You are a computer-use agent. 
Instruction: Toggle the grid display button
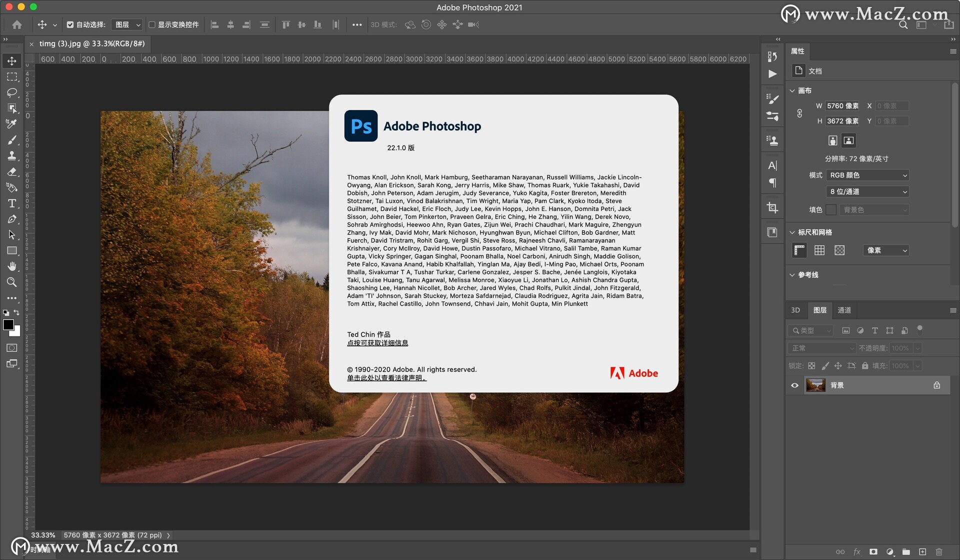coord(819,250)
